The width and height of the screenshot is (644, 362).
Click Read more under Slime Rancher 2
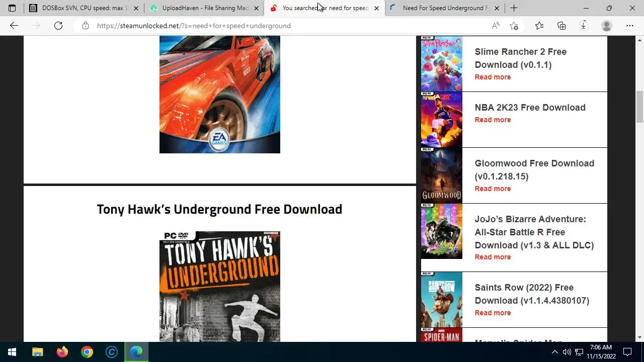pos(493,77)
